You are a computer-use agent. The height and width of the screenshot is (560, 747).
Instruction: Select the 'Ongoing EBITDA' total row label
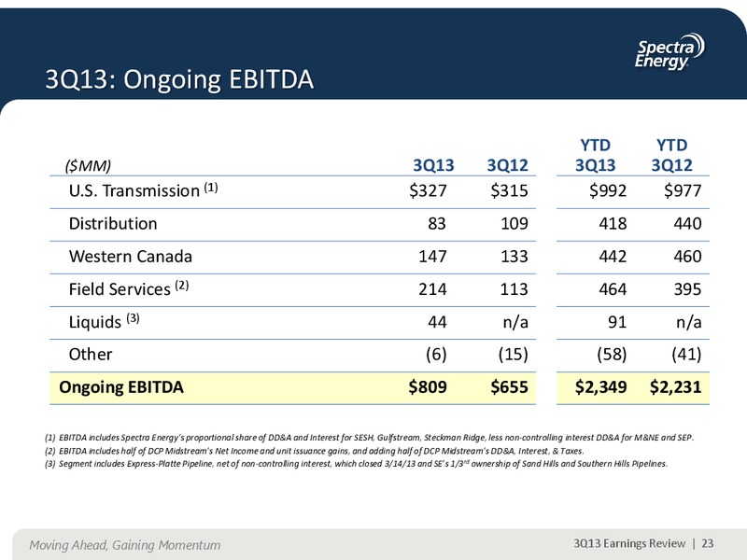click(121, 387)
